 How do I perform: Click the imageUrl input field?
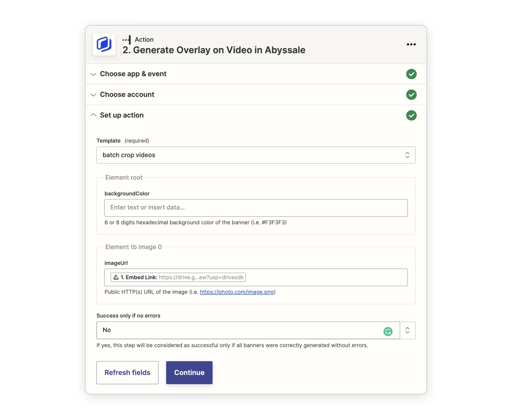click(256, 277)
